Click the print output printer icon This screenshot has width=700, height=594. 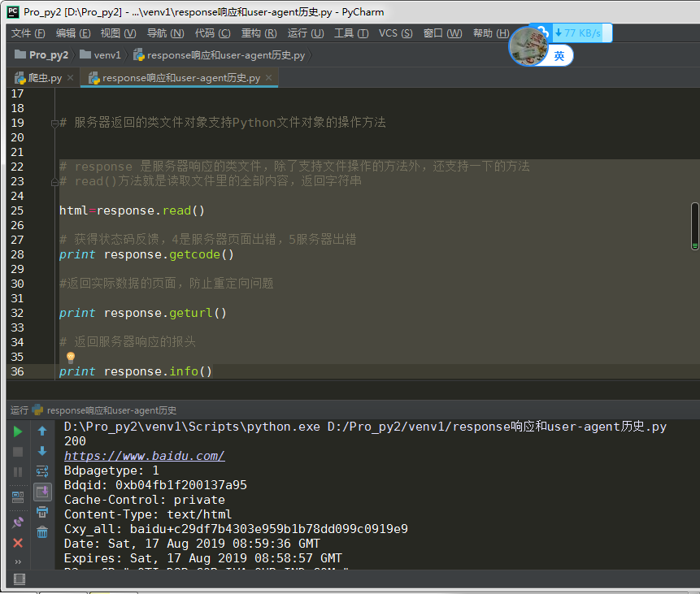[42, 512]
